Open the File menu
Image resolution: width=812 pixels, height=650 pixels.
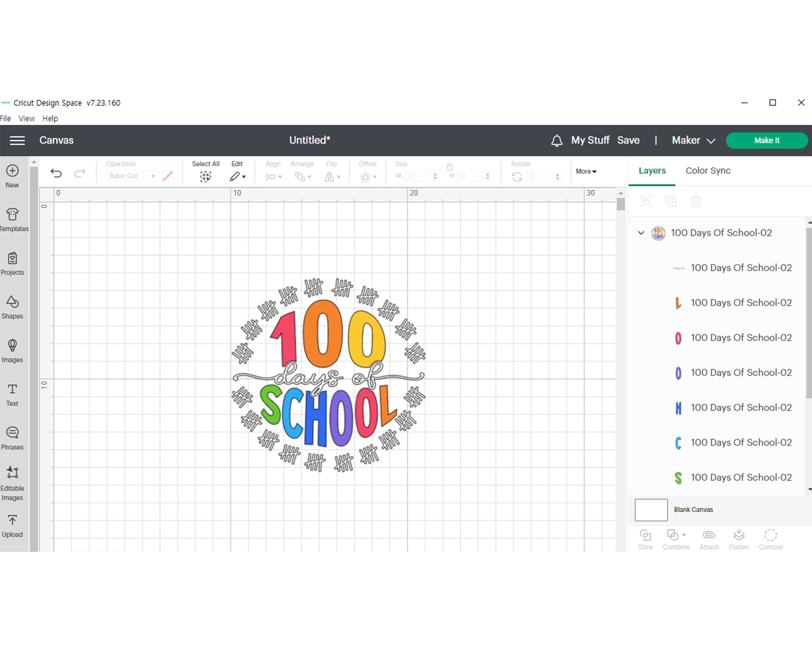[6, 118]
